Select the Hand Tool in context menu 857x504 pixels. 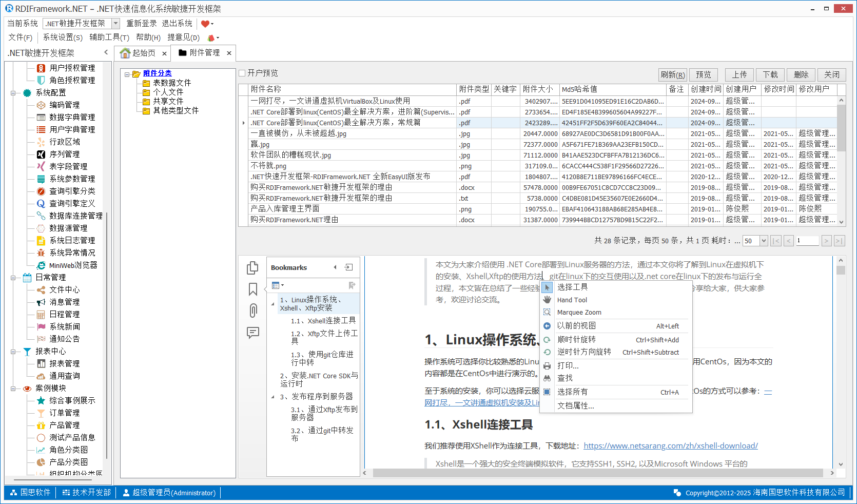click(x=572, y=300)
